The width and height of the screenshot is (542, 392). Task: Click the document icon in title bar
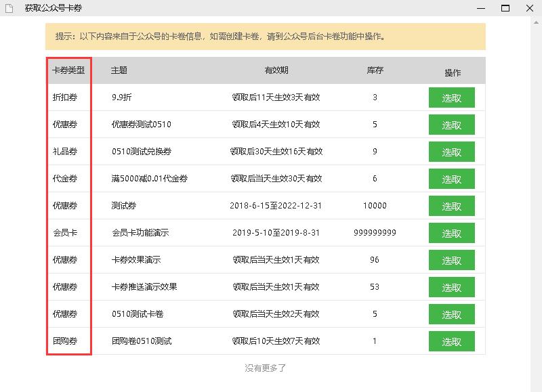click(9, 8)
